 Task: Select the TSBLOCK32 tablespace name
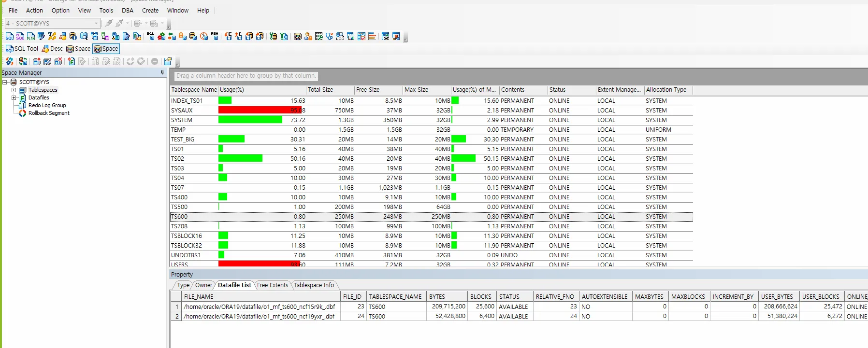tap(187, 246)
